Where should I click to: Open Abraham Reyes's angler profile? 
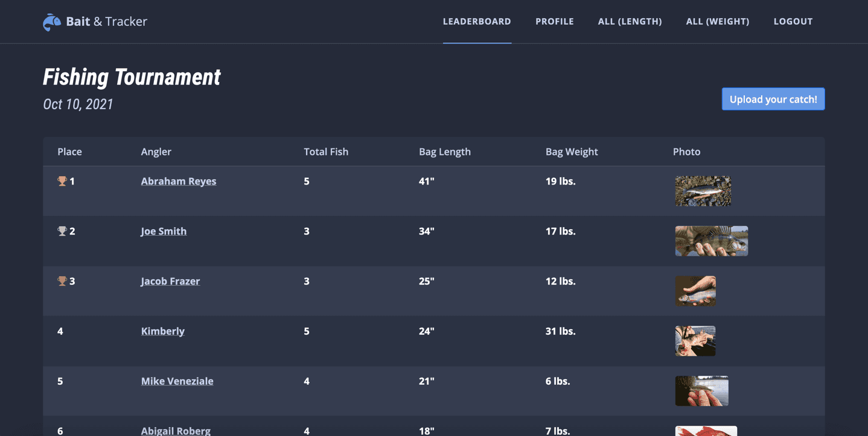[x=179, y=181]
